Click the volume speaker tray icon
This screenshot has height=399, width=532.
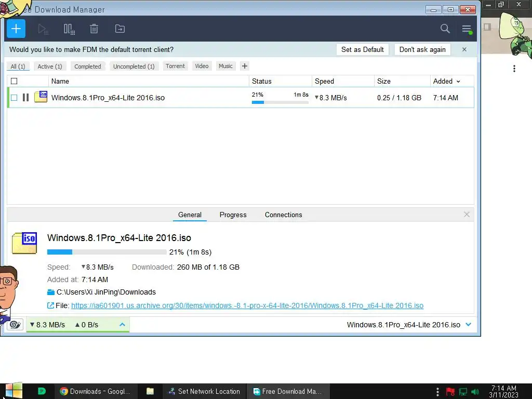(x=475, y=392)
